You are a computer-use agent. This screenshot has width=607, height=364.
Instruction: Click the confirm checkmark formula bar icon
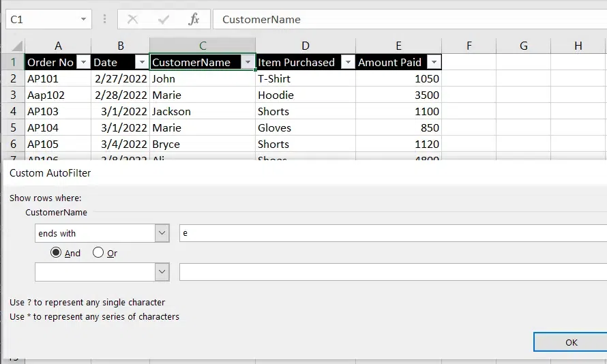pos(164,19)
